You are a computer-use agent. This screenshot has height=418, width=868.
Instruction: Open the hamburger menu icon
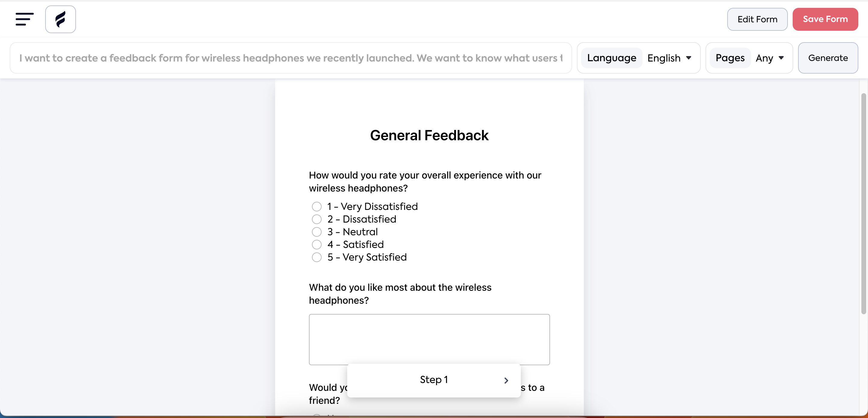(x=25, y=19)
